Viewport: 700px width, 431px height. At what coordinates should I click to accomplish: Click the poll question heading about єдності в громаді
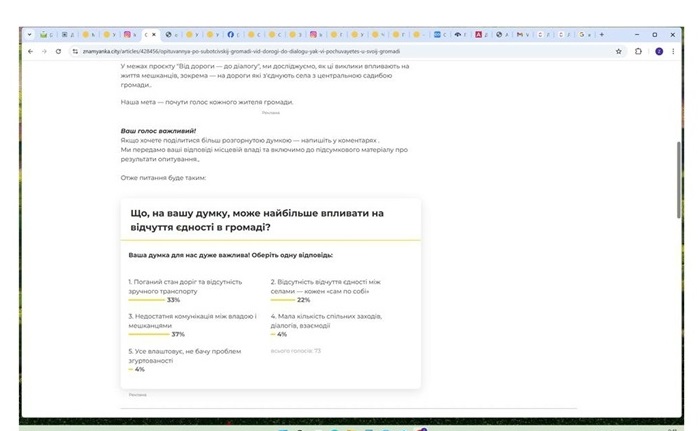pyautogui.click(x=257, y=220)
